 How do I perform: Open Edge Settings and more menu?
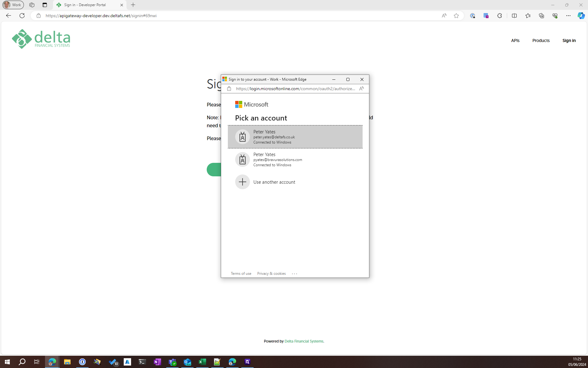coord(568,16)
